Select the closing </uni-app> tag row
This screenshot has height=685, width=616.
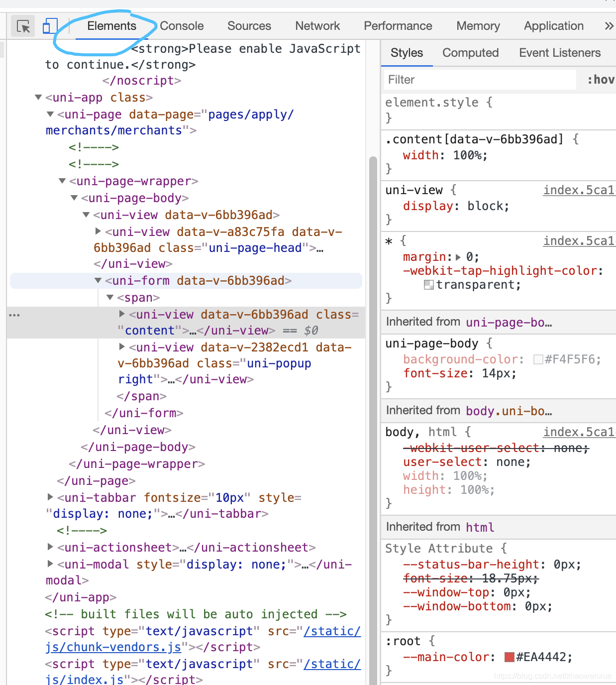tap(81, 597)
